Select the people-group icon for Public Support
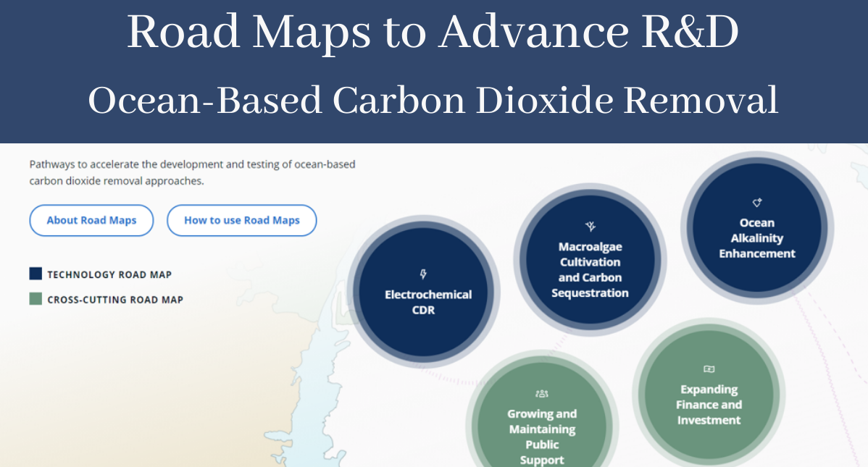 541,392
